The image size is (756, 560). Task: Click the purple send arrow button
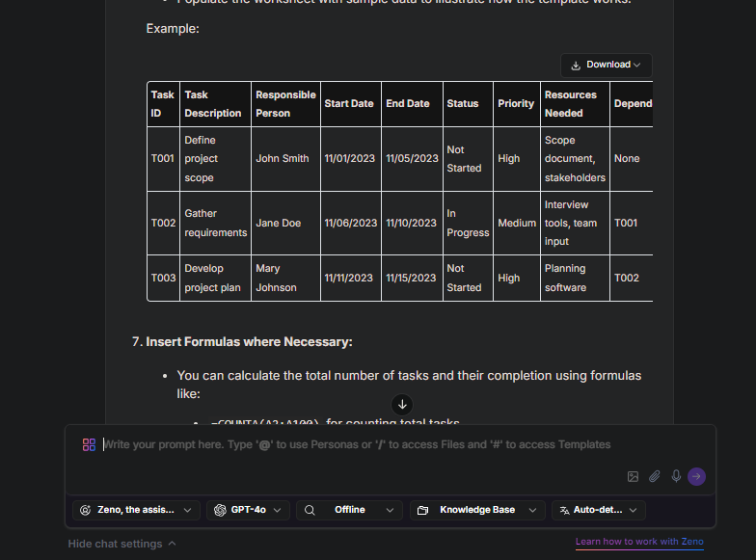pyautogui.click(x=696, y=476)
